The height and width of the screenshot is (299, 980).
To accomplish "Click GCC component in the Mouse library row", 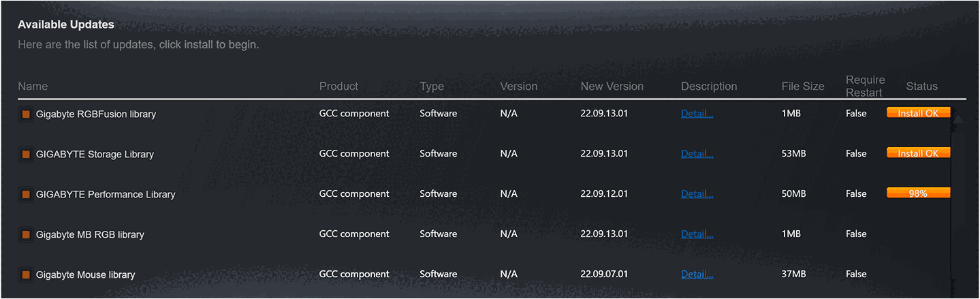I will click(354, 274).
